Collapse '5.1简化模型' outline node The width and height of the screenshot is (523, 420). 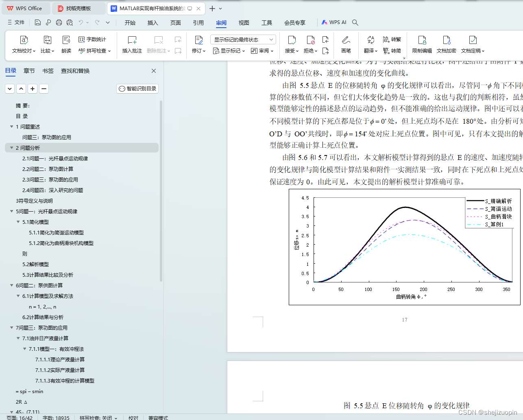click(x=18, y=222)
